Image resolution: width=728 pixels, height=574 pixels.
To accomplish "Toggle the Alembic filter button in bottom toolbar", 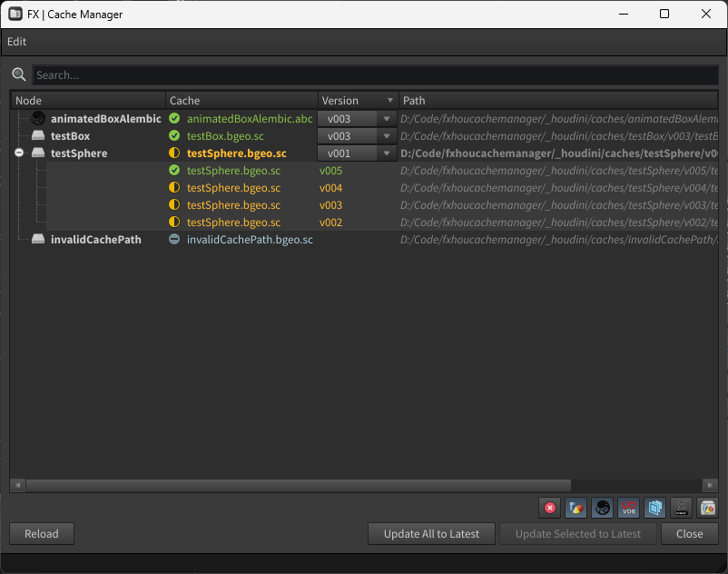I will click(602, 508).
